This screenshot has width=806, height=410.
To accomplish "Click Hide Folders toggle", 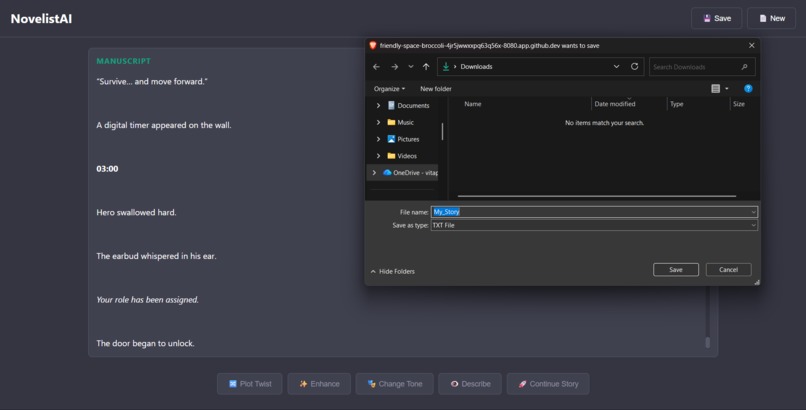I will (x=392, y=271).
